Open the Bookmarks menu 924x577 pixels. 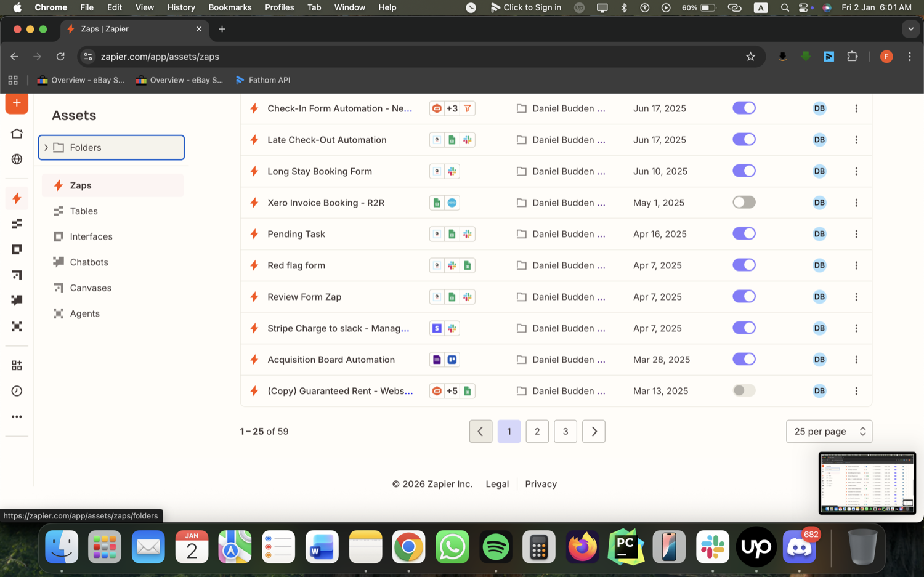coord(230,7)
